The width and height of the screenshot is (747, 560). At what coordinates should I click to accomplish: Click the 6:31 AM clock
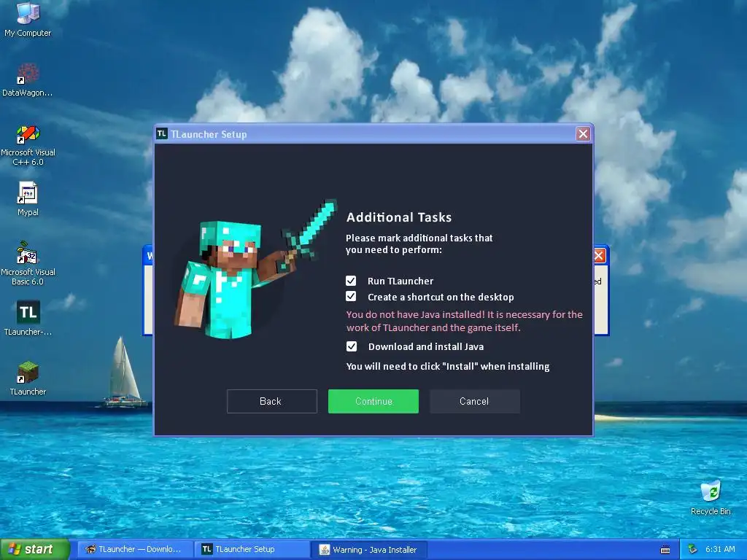coord(720,550)
